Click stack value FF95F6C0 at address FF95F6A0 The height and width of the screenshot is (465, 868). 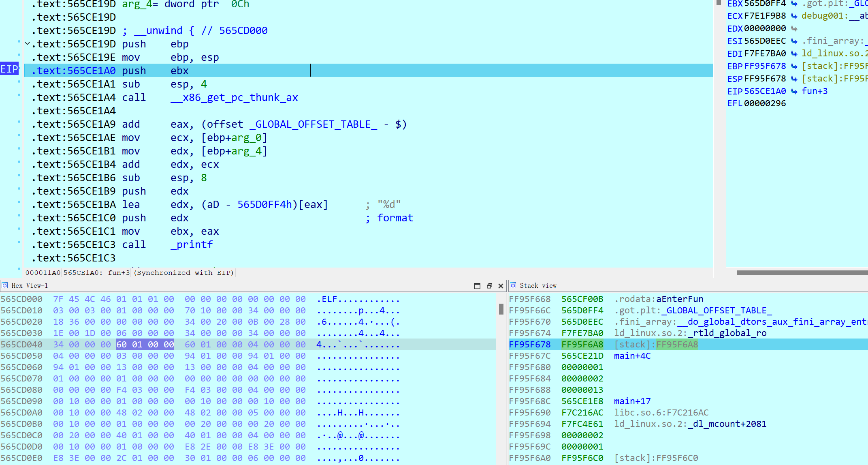[582, 458]
